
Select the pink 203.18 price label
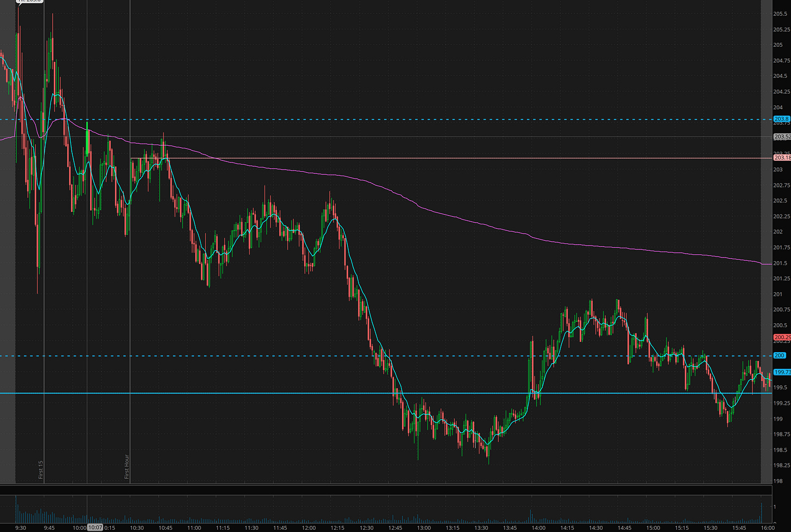(782, 158)
